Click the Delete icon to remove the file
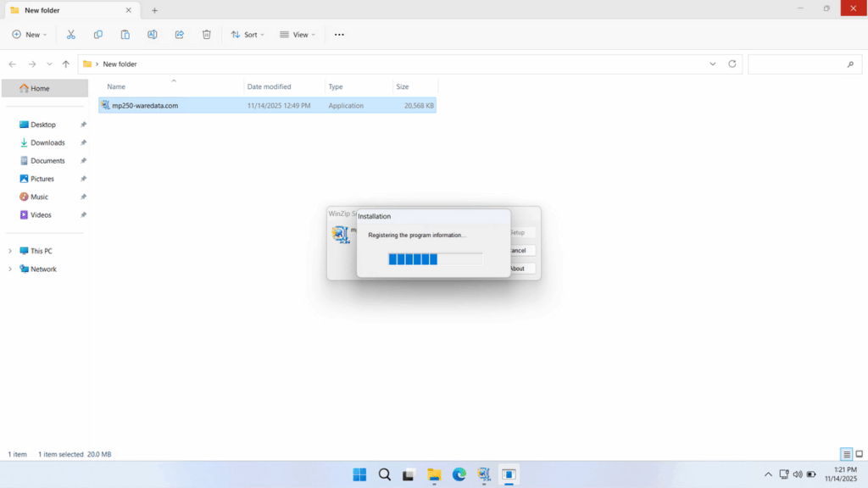868x488 pixels. coord(206,34)
